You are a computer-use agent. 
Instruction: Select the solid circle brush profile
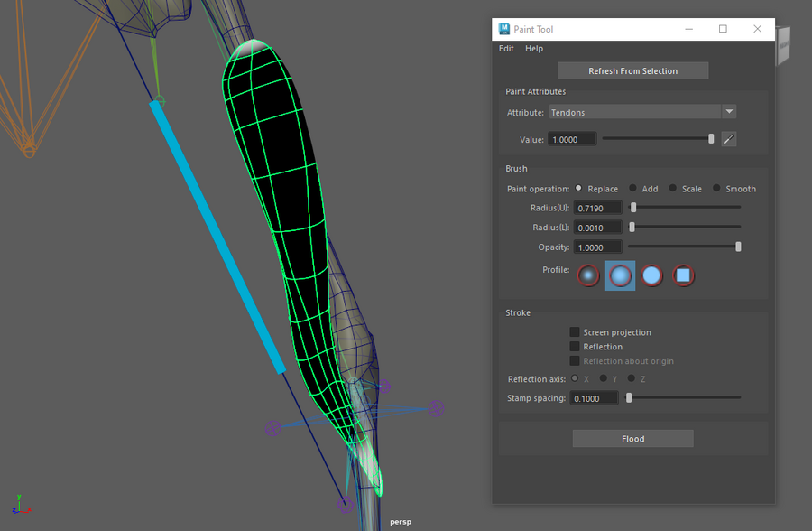[x=651, y=275]
